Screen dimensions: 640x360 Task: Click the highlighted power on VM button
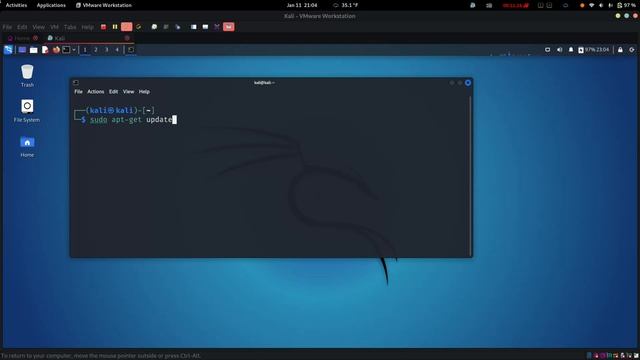(127, 27)
